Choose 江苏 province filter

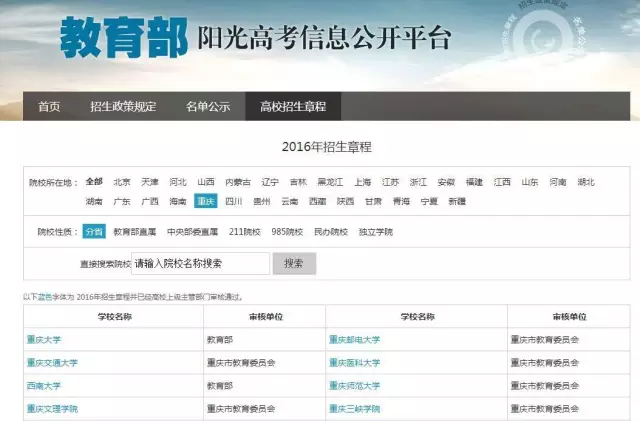(x=390, y=182)
